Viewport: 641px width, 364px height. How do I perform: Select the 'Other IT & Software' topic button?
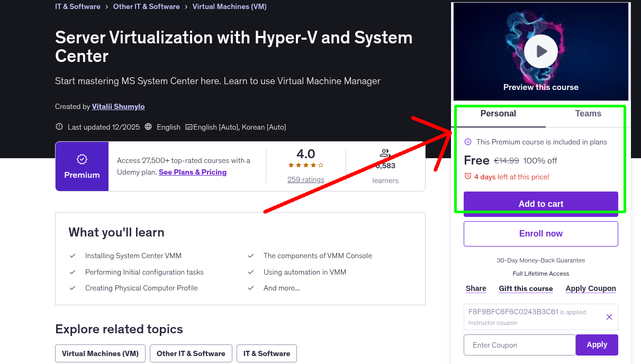pyautogui.click(x=191, y=353)
